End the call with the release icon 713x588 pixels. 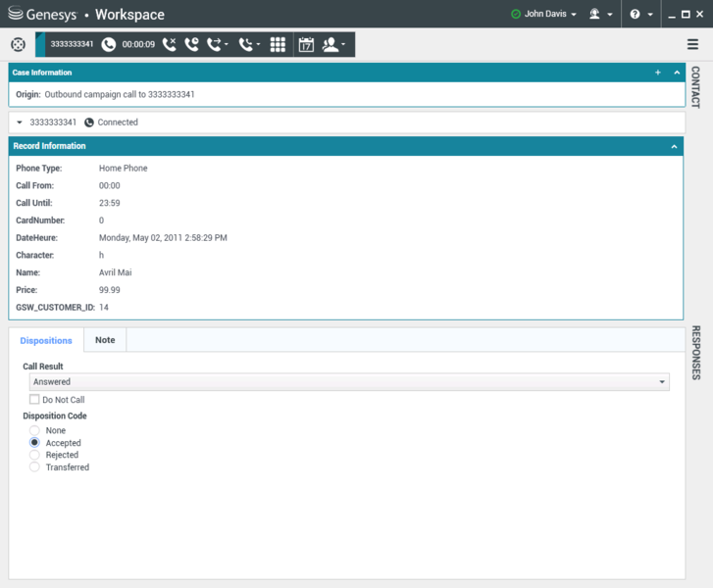(169, 44)
